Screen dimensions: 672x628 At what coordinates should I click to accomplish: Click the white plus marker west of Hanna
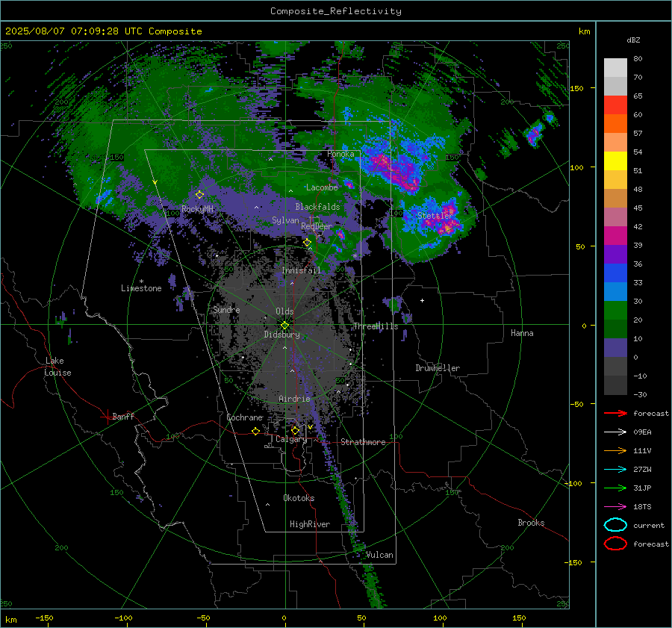[422, 300]
